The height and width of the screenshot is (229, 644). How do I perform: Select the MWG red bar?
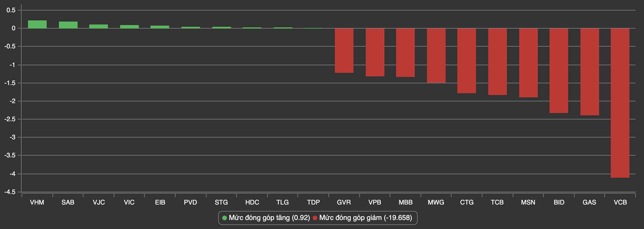tap(436, 56)
